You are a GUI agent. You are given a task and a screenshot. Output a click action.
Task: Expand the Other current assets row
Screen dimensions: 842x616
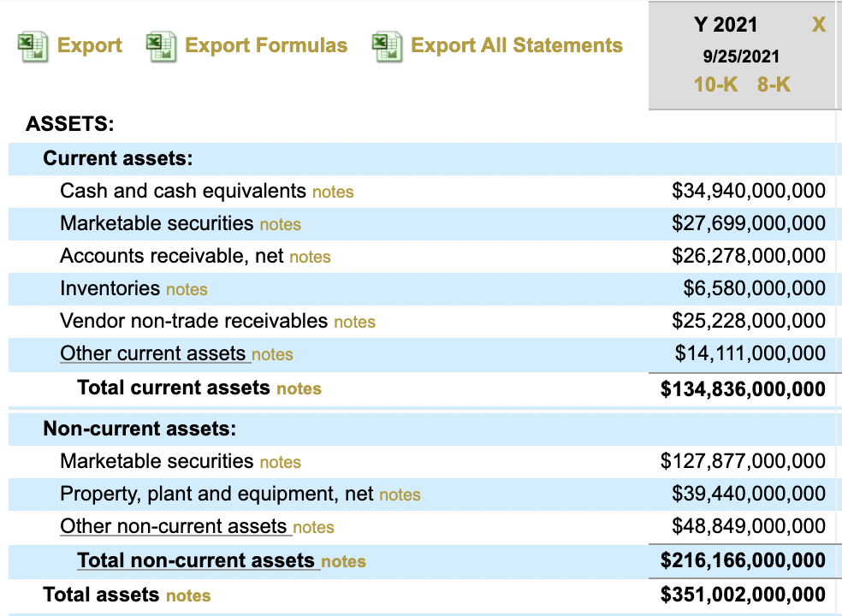pyautogui.click(x=154, y=354)
